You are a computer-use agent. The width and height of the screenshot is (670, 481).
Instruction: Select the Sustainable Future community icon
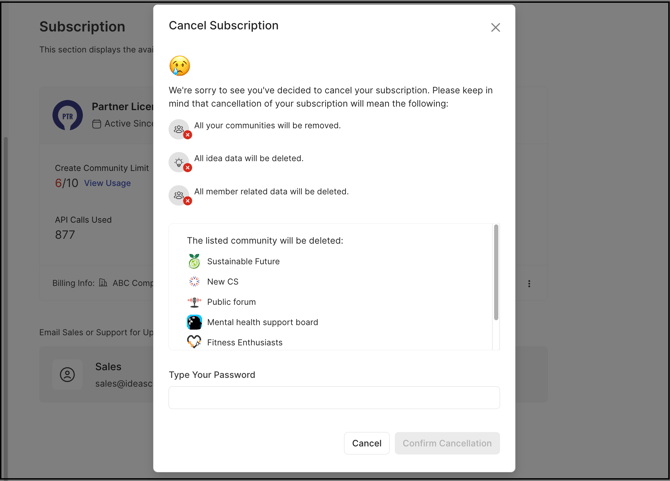click(x=194, y=261)
